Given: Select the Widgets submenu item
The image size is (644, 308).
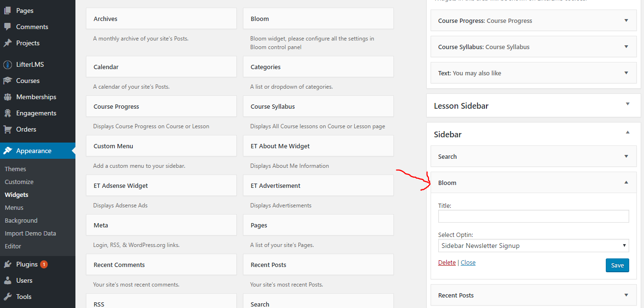Looking at the screenshot, I should click(x=17, y=195).
